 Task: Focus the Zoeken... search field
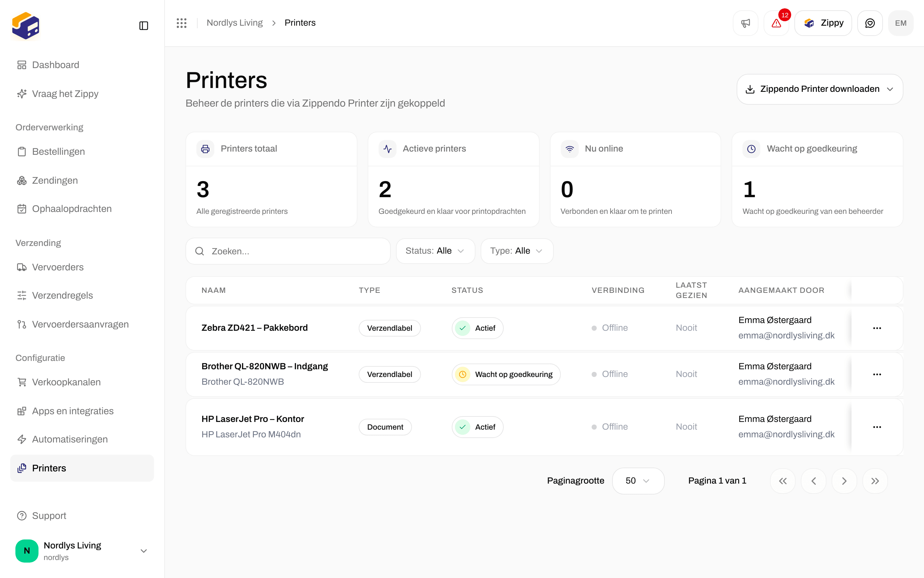[288, 251]
